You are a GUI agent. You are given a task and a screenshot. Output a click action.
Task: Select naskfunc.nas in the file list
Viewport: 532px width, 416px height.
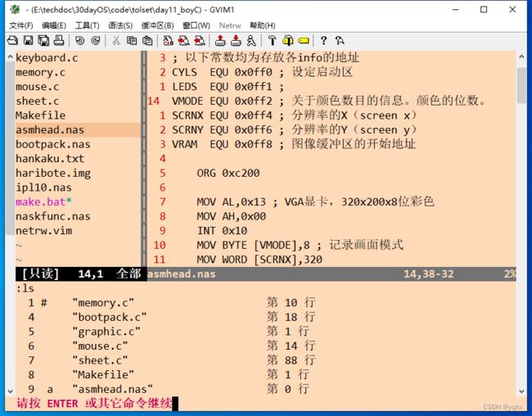point(53,216)
